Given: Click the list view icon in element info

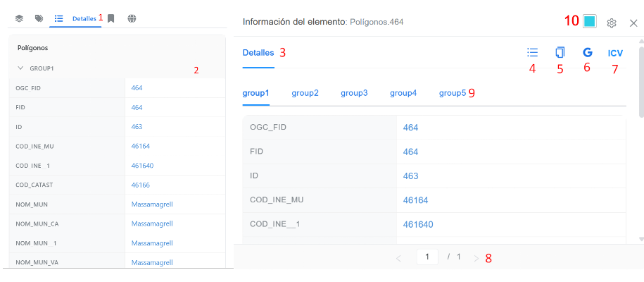Looking at the screenshot, I should [532, 53].
